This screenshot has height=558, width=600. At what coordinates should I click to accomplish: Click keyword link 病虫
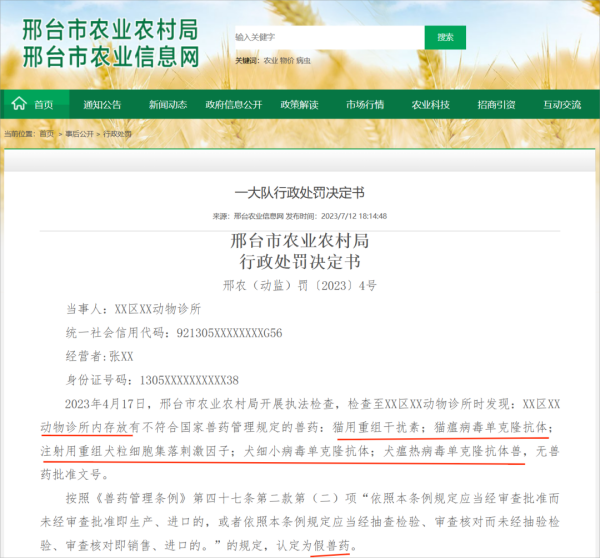pyautogui.click(x=303, y=61)
